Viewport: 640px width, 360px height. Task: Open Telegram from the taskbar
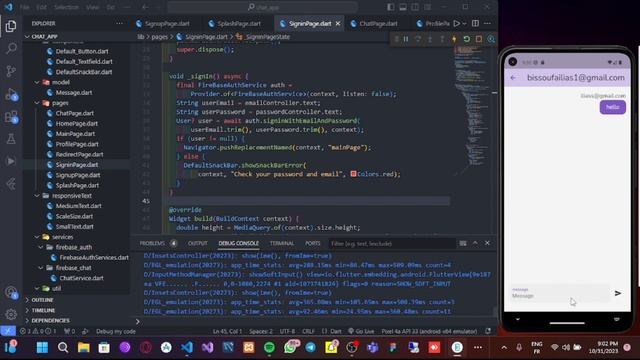click(311, 347)
